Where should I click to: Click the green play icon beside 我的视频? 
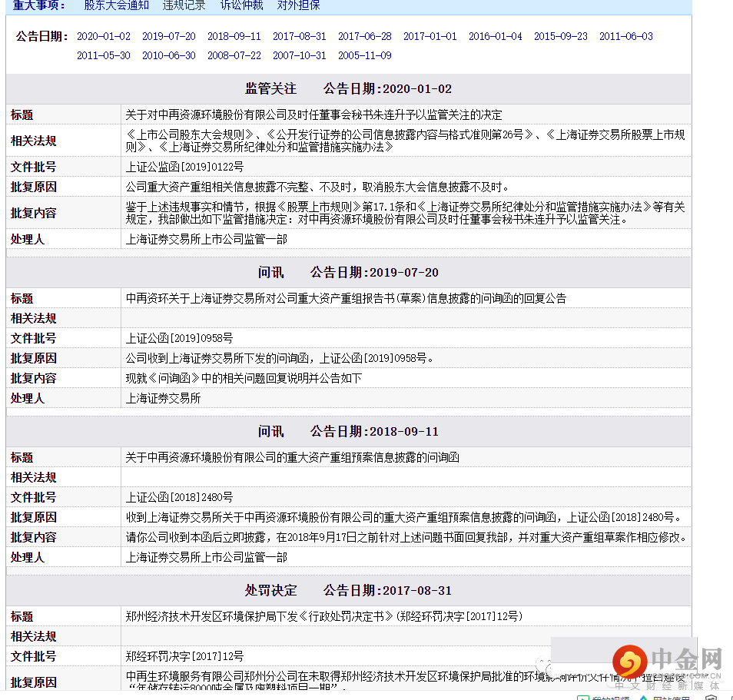click(x=582, y=697)
